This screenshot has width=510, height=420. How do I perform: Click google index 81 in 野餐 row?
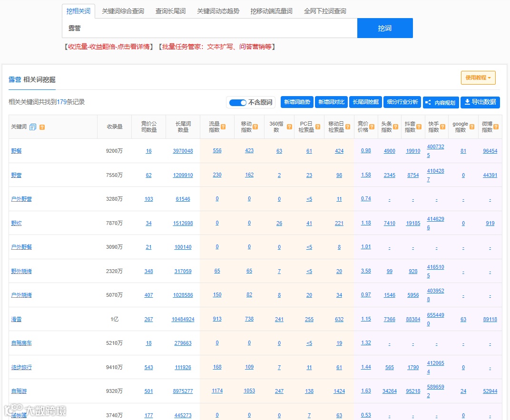click(463, 151)
